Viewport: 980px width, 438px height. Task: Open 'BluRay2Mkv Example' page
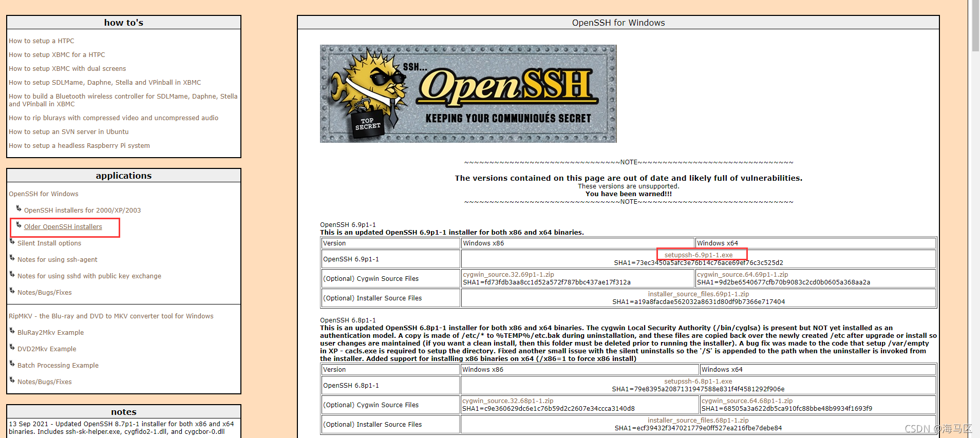[50, 333]
